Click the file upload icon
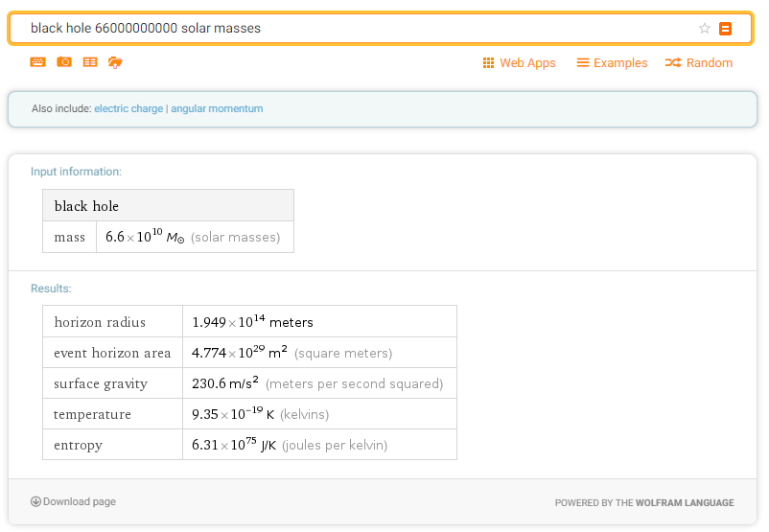The width and height of the screenshot is (769, 532). click(x=115, y=62)
